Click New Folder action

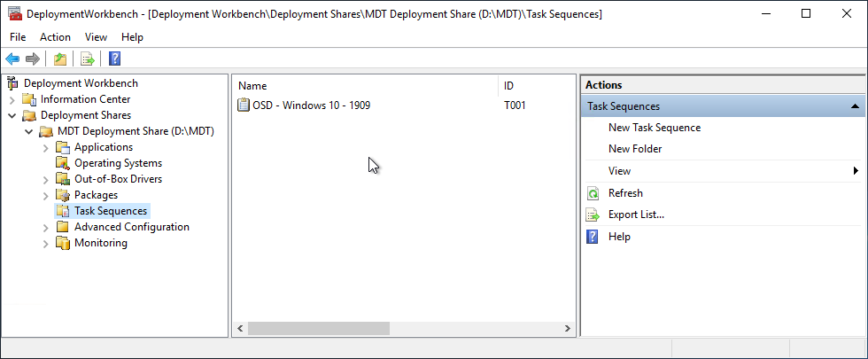point(635,149)
